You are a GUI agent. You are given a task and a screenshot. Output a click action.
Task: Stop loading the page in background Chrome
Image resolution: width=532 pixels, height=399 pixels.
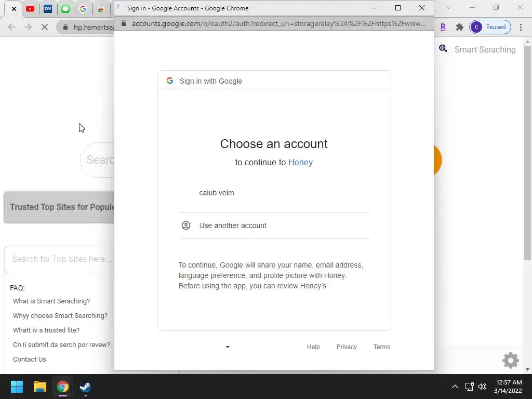click(45, 27)
